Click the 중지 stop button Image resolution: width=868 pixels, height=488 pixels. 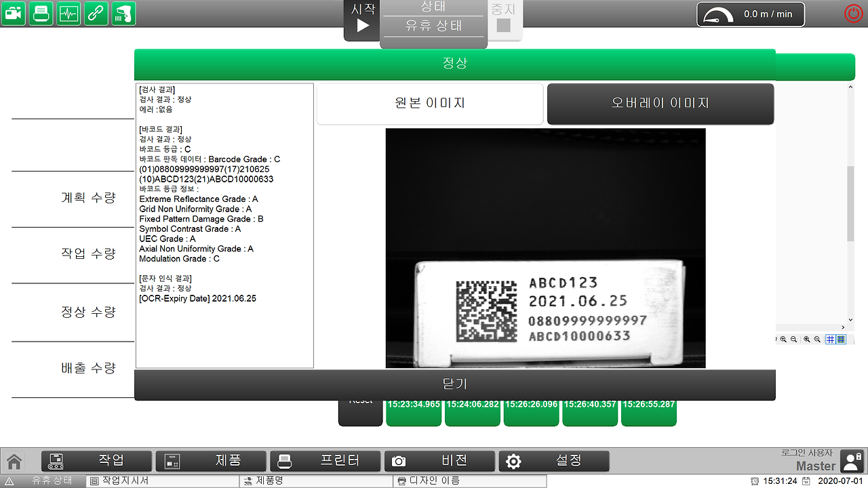point(504,20)
